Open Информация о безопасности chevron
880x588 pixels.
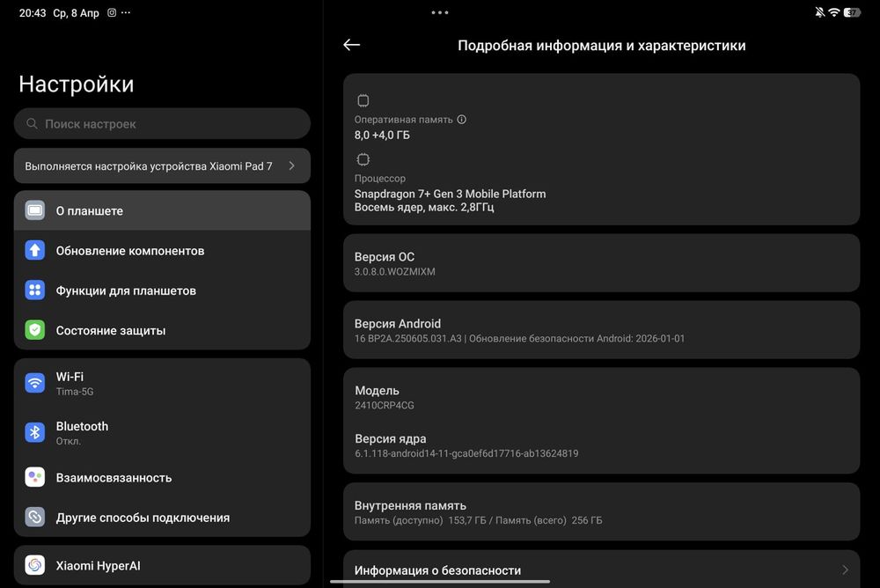(845, 570)
